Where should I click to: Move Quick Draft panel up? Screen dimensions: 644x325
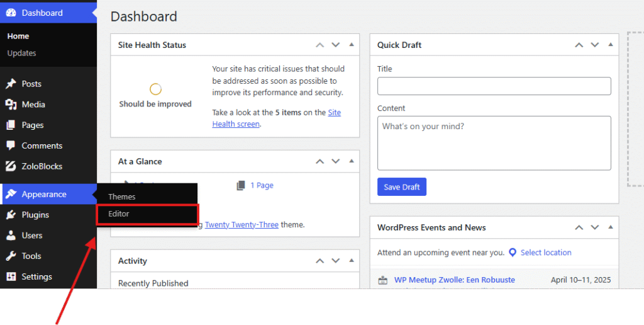pyautogui.click(x=579, y=45)
